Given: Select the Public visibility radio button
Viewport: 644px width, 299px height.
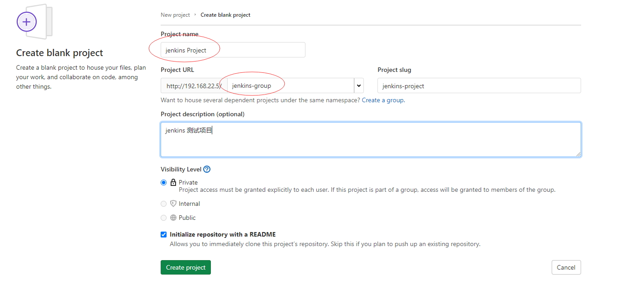Looking at the screenshot, I should [x=164, y=218].
